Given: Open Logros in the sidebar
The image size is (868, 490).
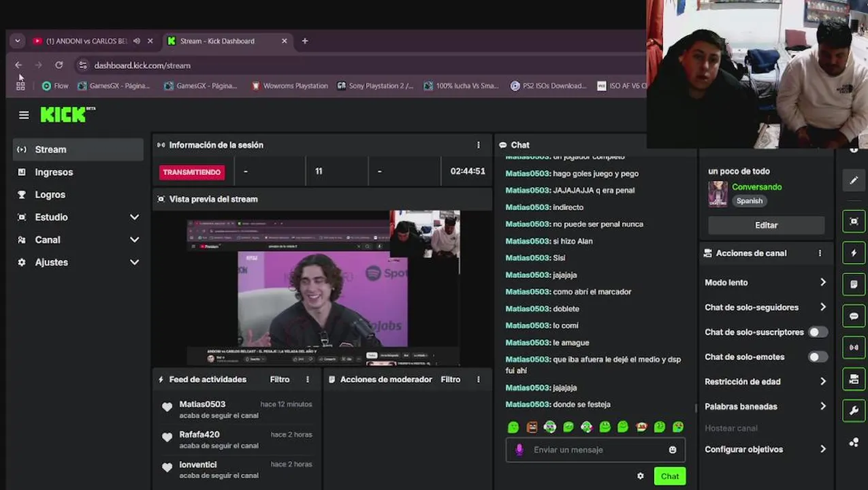Looking at the screenshot, I should click(x=78, y=195).
